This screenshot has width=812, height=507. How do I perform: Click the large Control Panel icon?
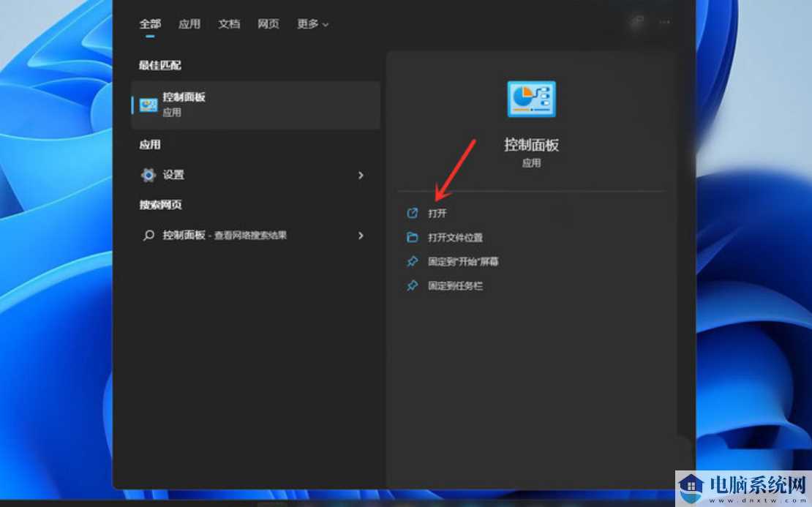point(532,99)
